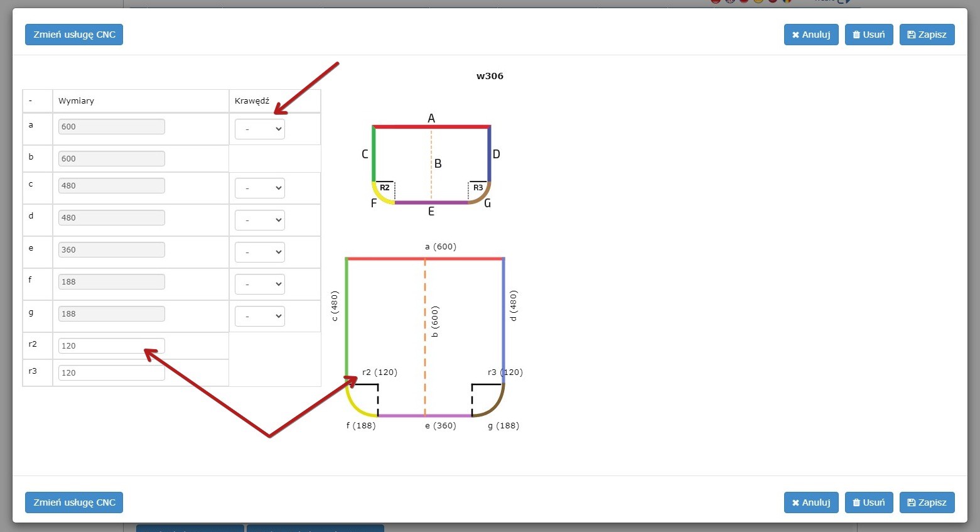This screenshot has width=980, height=532.
Task: Open the edge dropdown for row c
Action: click(x=259, y=188)
